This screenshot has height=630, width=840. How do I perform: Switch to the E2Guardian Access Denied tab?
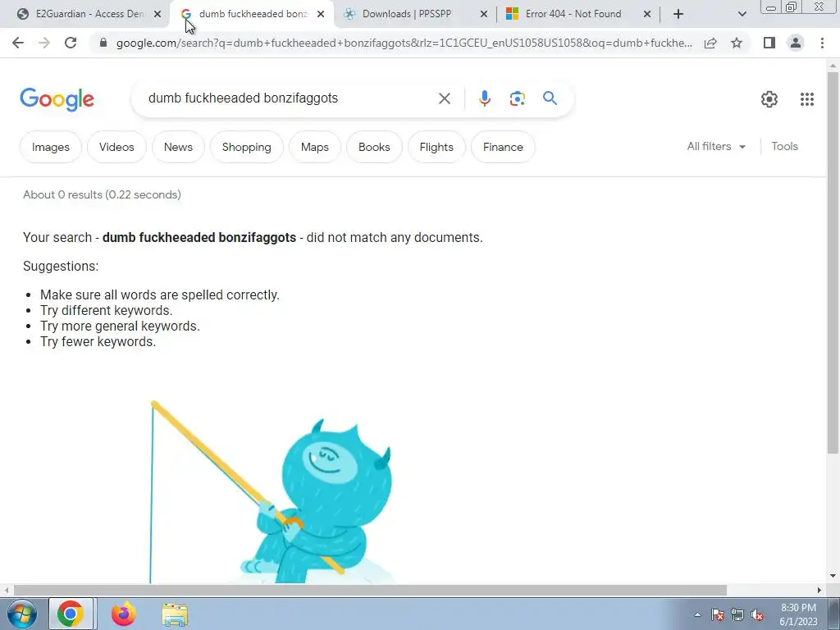click(x=90, y=14)
